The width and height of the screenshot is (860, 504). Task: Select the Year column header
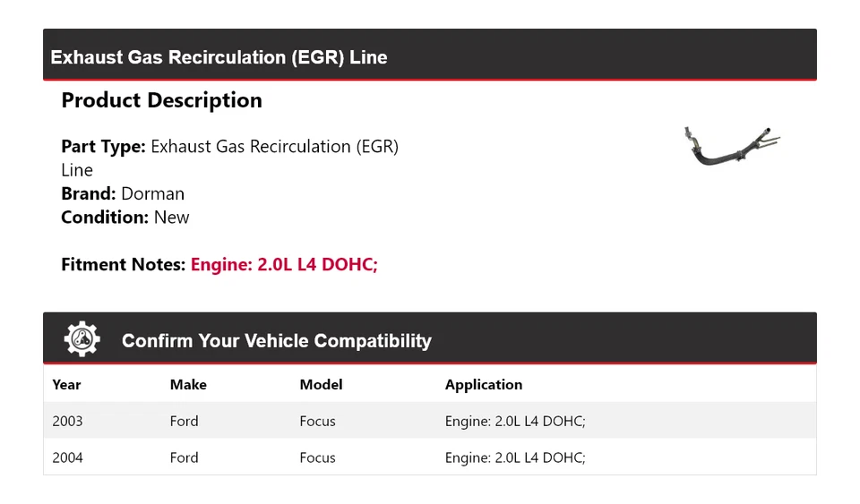66,385
